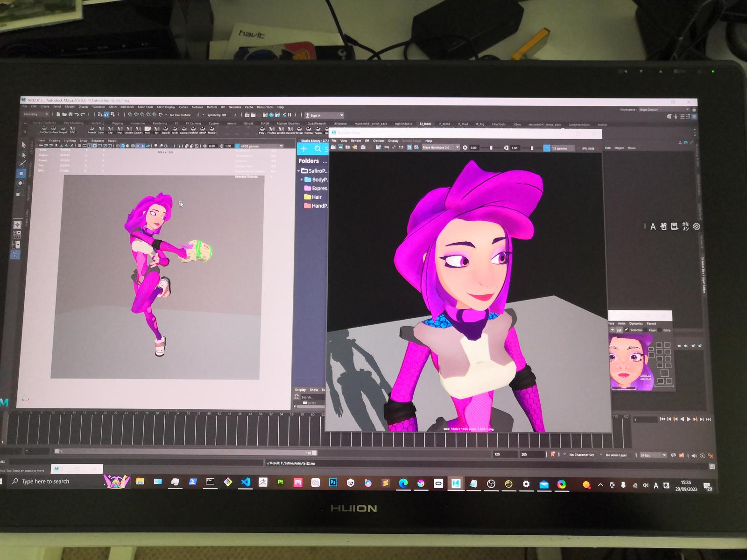This screenshot has height=560, width=747.
Task: Open the Studio Library search magnifier
Action: click(x=317, y=149)
